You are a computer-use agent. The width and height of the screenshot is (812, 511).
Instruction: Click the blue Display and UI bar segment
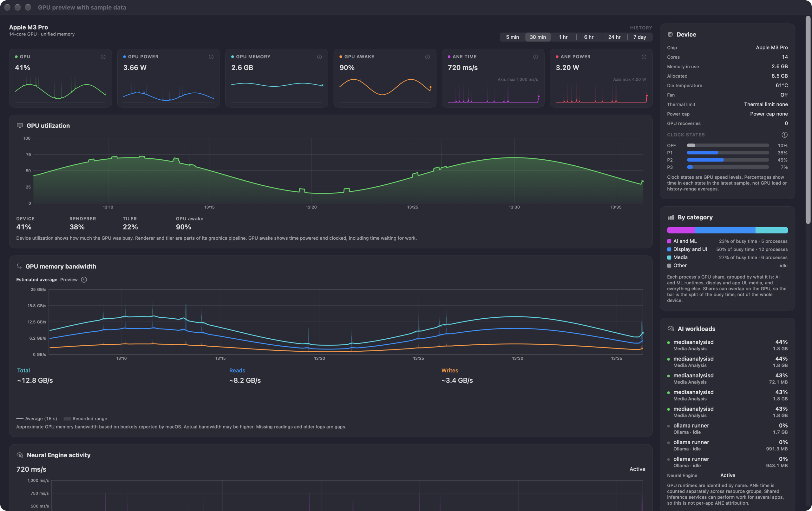[725, 230]
